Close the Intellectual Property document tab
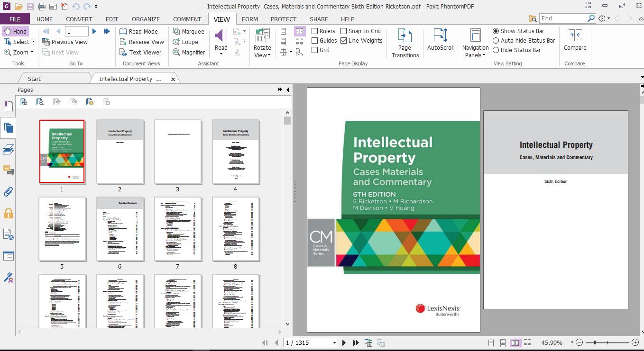Image resolution: width=644 pixels, height=351 pixels. (173, 79)
